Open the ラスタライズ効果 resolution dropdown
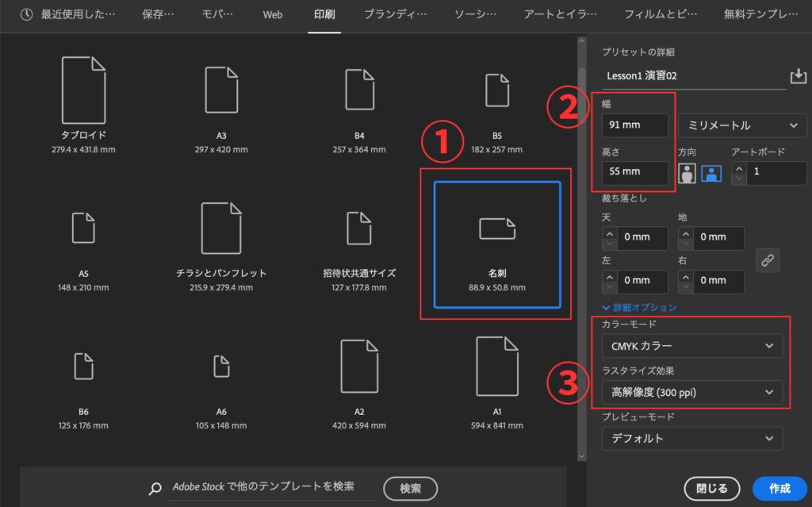The image size is (812, 507). pos(687,392)
